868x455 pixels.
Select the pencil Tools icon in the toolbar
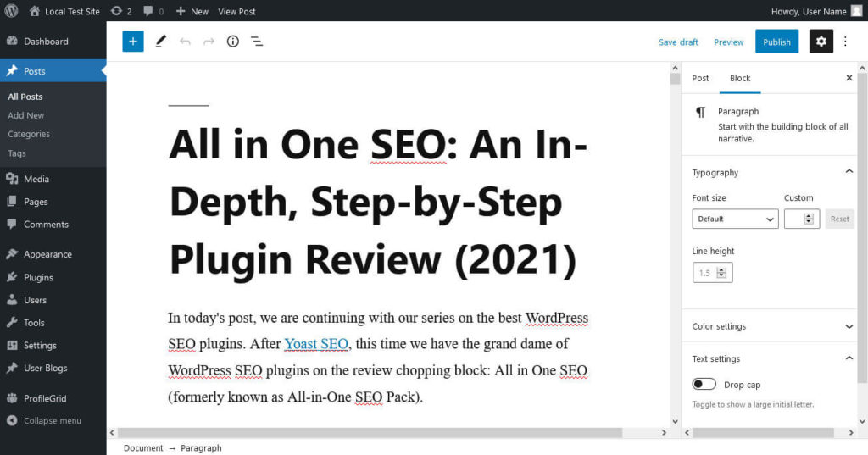tap(161, 42)
